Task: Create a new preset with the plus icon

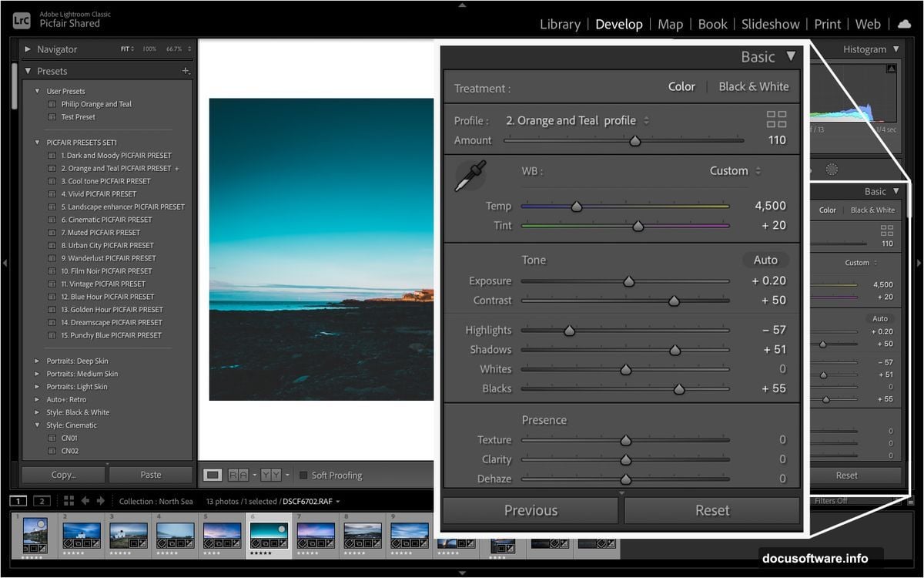Action: pyautogui.click(x=186, y=70)
